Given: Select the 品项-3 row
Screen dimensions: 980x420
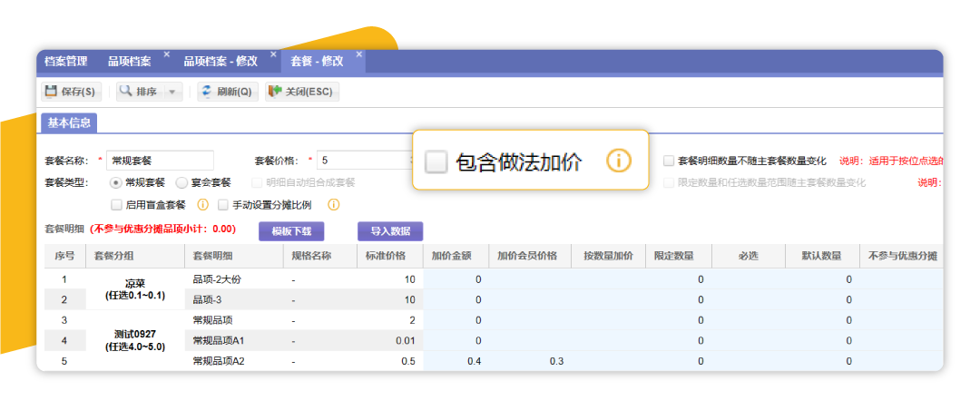Looking at the screenshot, I should (x=493, y=299).
